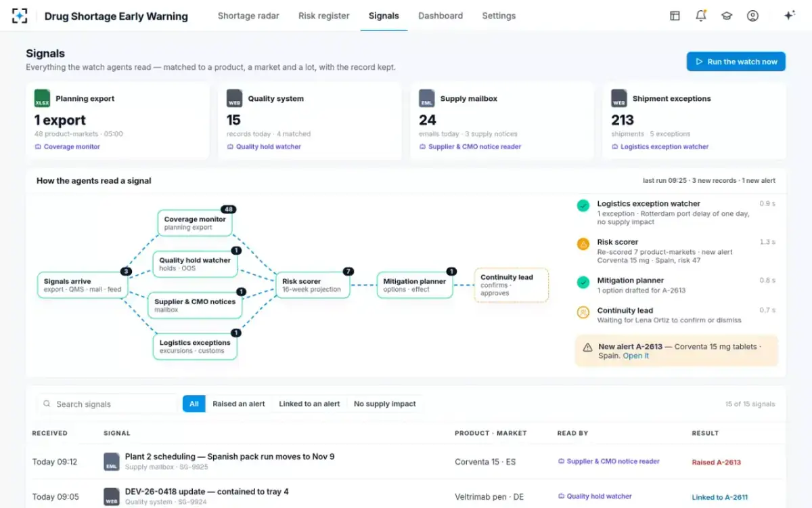The width and height of the screenshot is (812, 508).
Task: Open the notifications bell
Action: tap(701, 16)
